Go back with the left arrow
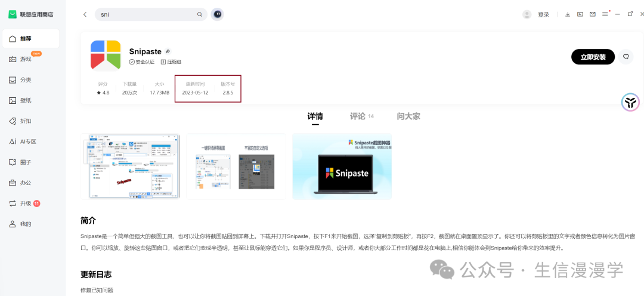 pyautogui.click(x=85, y=14)
